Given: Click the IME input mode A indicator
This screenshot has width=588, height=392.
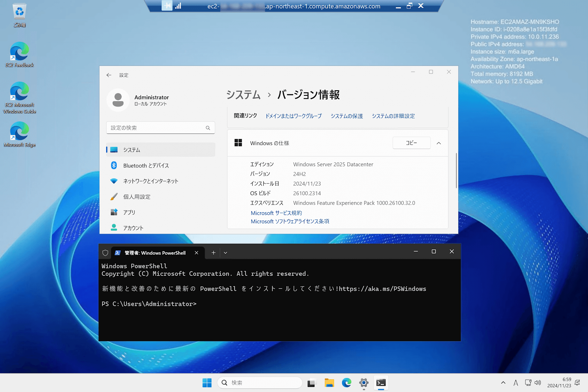Looking at the screenshot, I should (x=516, y=383).
